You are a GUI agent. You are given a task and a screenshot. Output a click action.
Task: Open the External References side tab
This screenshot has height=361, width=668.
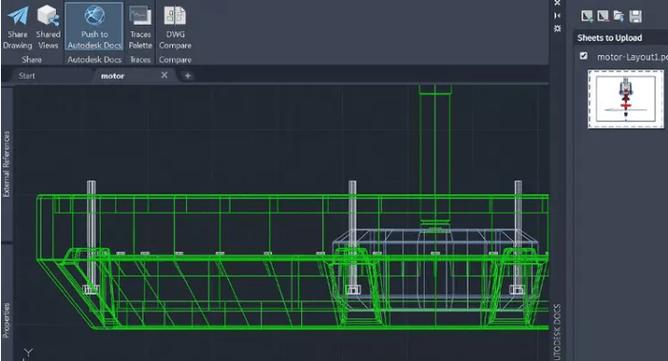[x=6, y=164]
